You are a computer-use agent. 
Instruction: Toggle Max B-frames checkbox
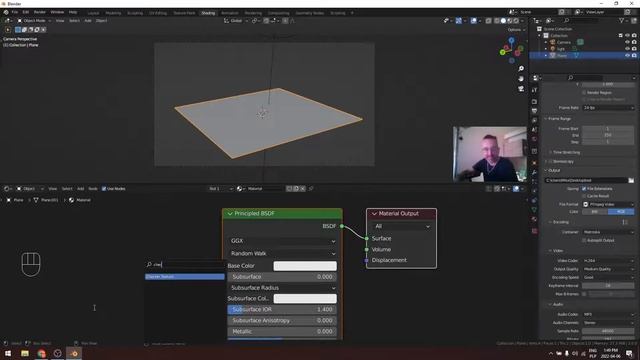584,294
